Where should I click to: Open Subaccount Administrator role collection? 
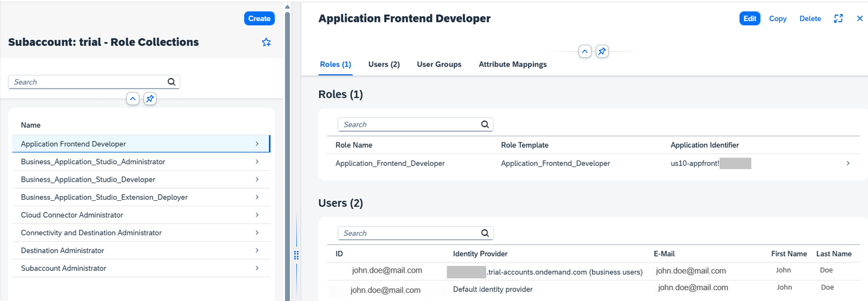point(141,268)
